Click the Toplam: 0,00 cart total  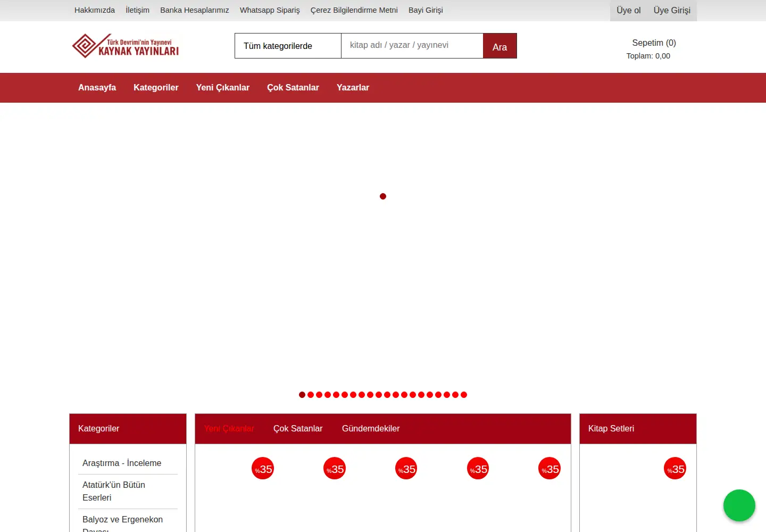coord(648,56)
